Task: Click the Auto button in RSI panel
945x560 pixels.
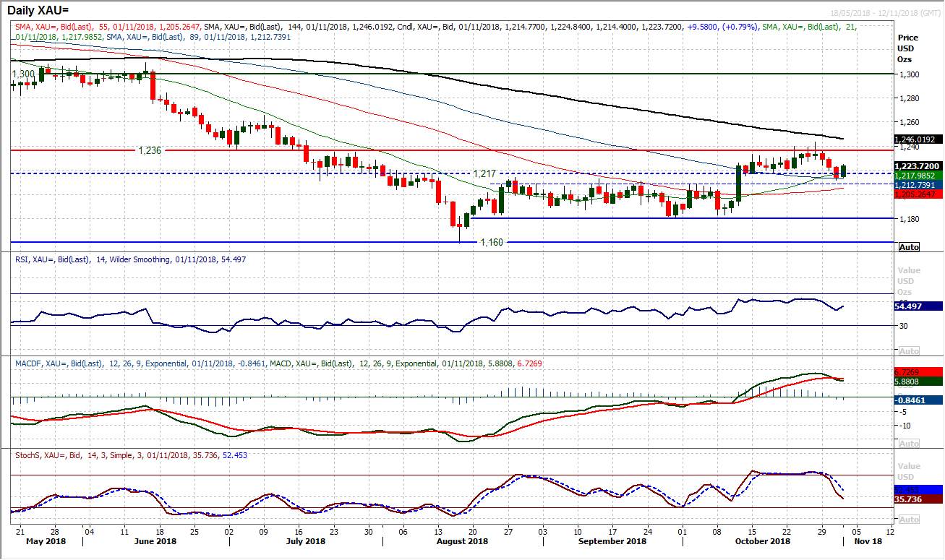Action: [x=908, y=351]
